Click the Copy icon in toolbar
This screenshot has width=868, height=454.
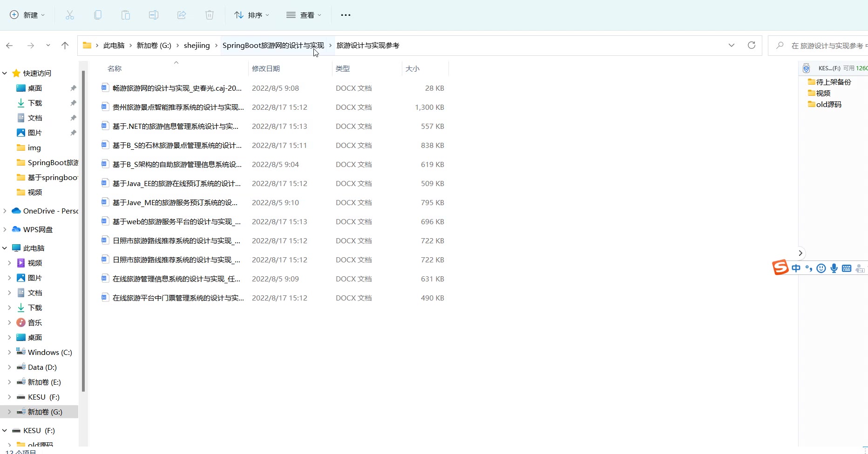point(98,15)
